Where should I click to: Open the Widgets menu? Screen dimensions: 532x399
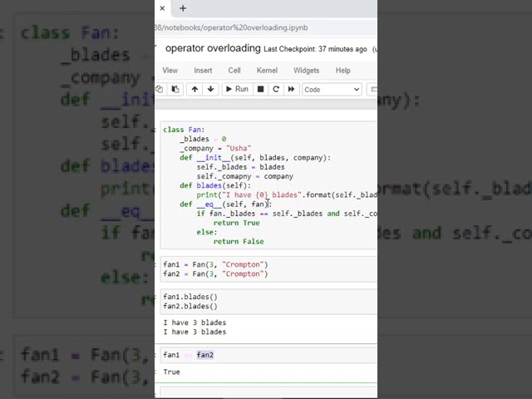pyautogui.click(x=306, y=71)
